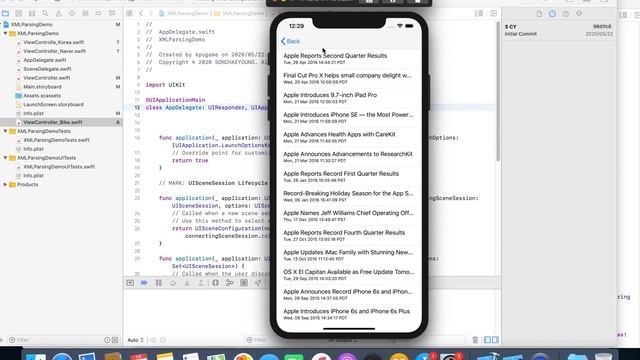Tap the Back button in the simulator

tap(290, 41)
